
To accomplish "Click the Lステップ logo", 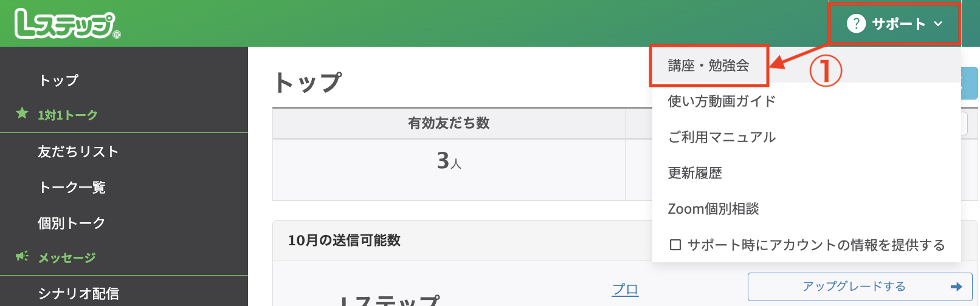I will [67, 24].
